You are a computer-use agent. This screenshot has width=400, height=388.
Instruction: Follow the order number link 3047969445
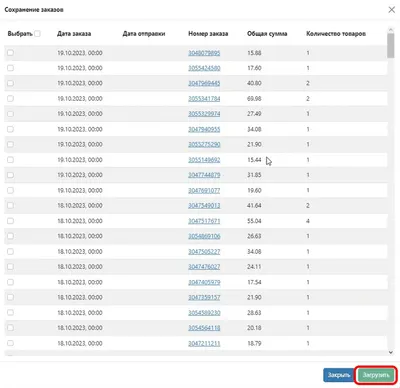(x=204, y=83)
